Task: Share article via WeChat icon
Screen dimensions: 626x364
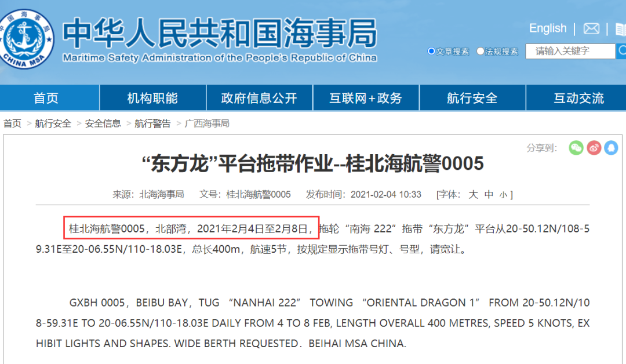Action: [576, 148]
